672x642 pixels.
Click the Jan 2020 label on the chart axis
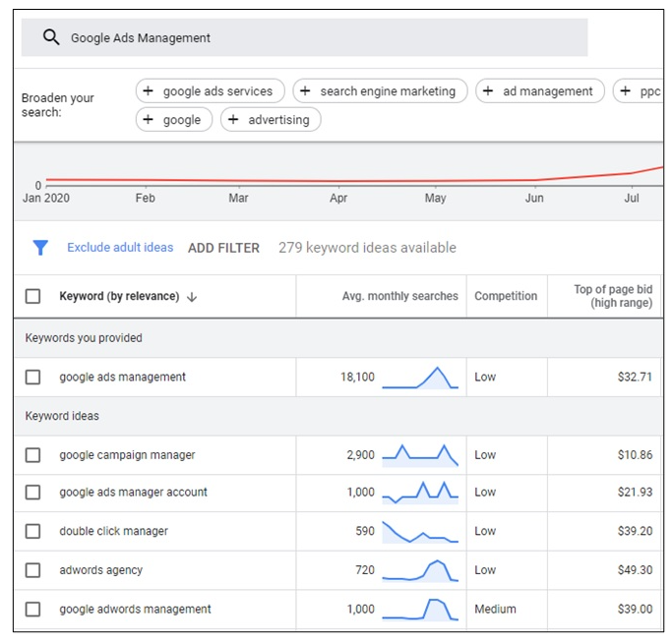(x=46, y=198)
